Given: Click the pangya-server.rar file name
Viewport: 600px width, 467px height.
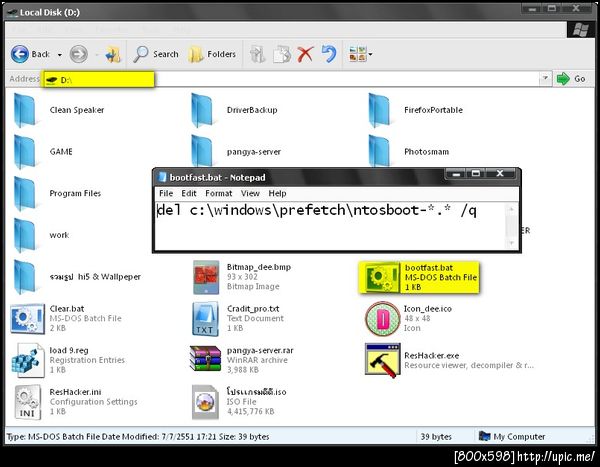Looking at the screenshot, I should click(x=260, y=350).
